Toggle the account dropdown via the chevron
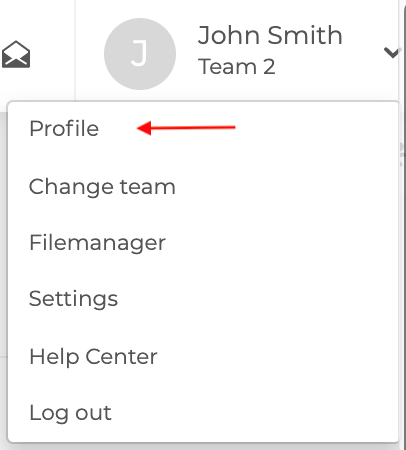The image size is (406, 450). point(392,53)
